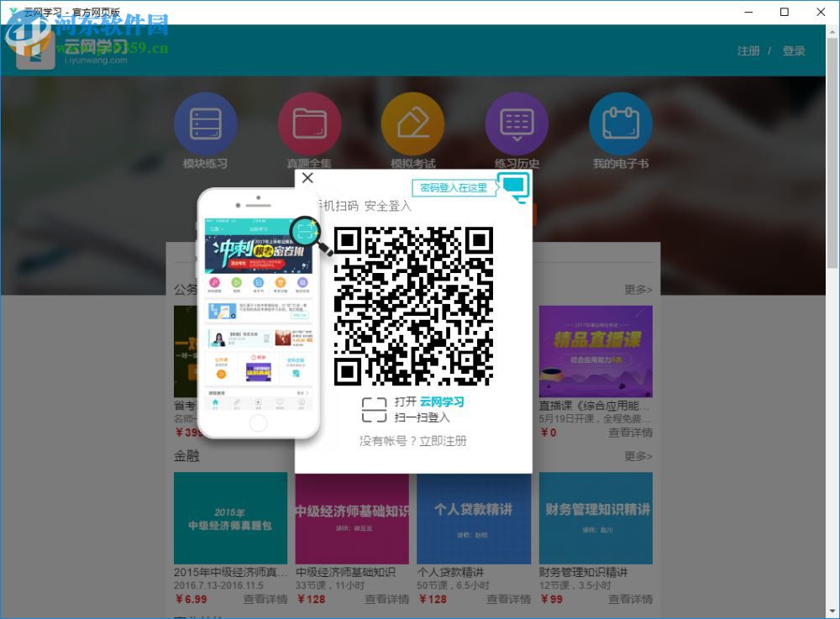Viewport: 840px width, 619px height.
Task: Click 注册 in the top right corner
Action: point(748,50)
